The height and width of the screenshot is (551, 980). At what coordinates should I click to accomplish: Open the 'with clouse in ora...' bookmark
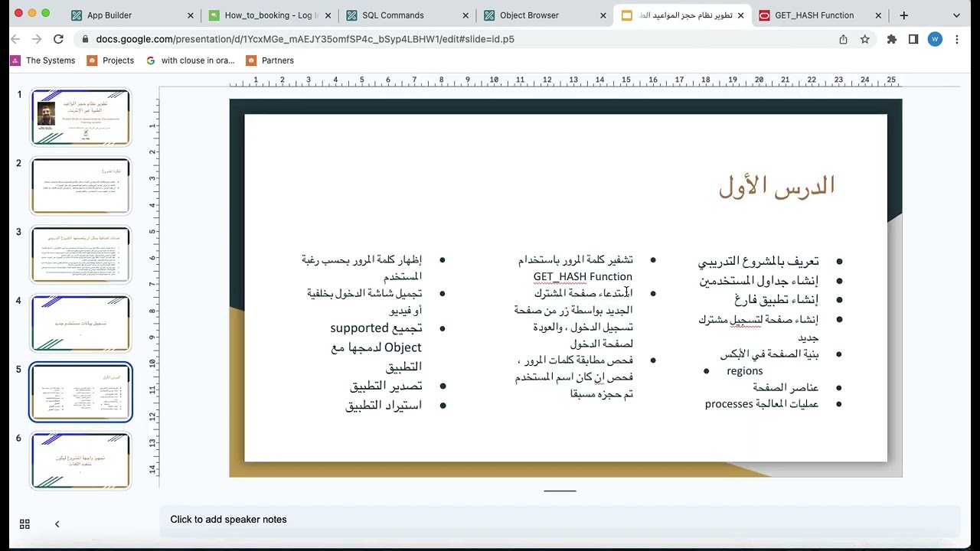click(x=190, y=60)
